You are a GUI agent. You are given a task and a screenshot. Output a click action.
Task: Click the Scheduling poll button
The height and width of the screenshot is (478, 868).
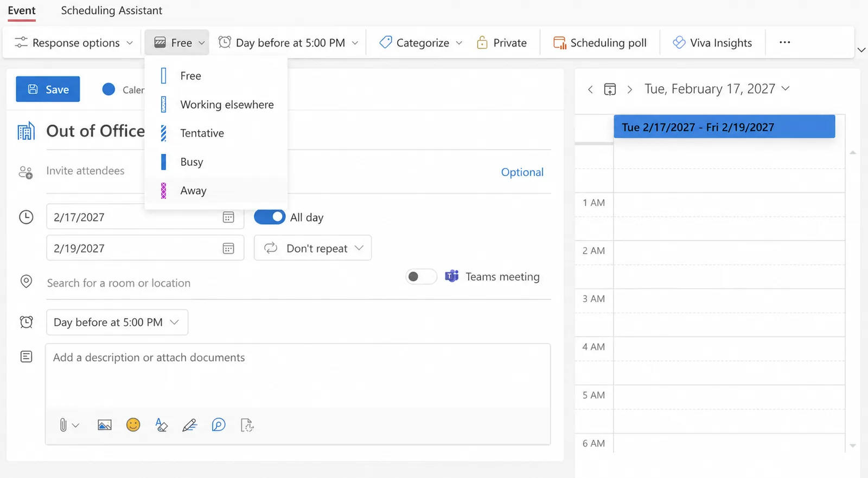[x=599, y=43]
